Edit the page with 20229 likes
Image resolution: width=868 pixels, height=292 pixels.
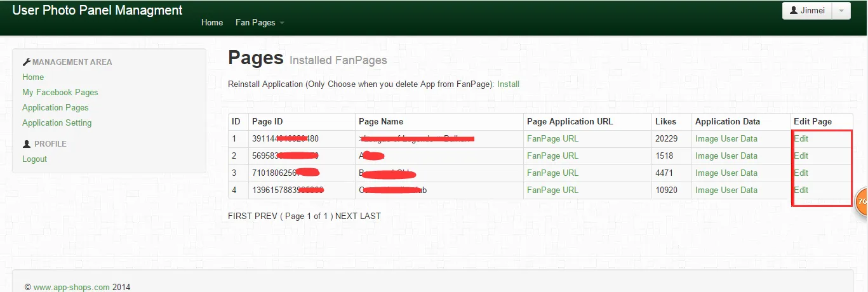pos(801,138)
